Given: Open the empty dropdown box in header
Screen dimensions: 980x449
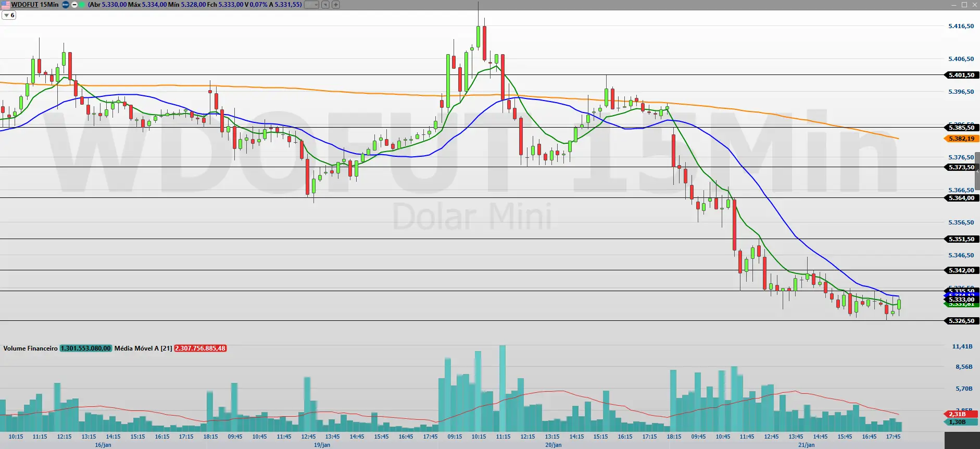Looking at the screenshot, I should pyautogui.click(x=311, y=5).
